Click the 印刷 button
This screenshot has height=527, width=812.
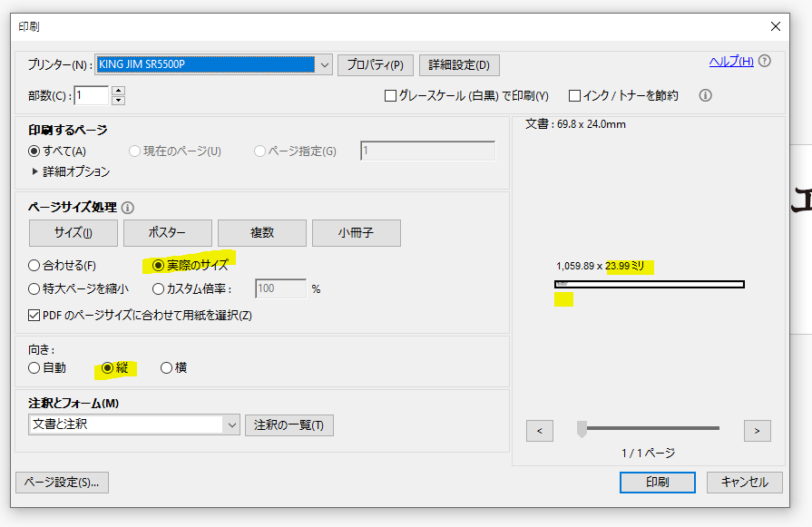point(658,483)
